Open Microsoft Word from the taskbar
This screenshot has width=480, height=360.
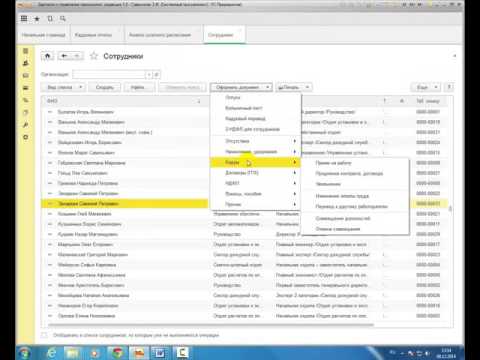pos(161,353)
